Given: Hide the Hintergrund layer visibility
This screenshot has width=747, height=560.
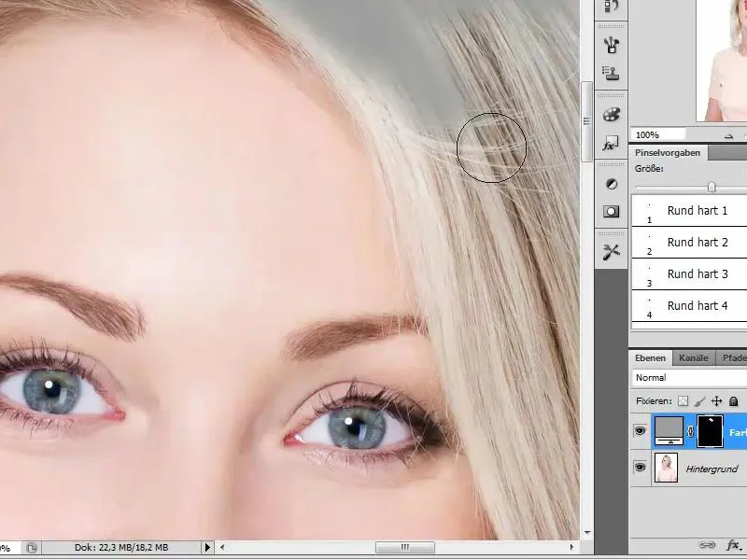Looking at the screenshot, I should (641, 469).
